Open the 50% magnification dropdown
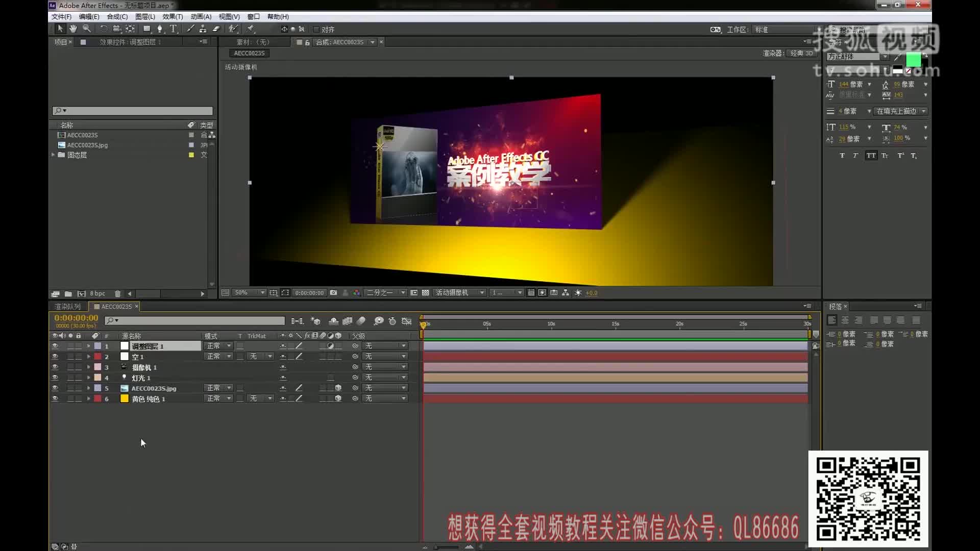The image size is (980, 551). coord(250,293)
